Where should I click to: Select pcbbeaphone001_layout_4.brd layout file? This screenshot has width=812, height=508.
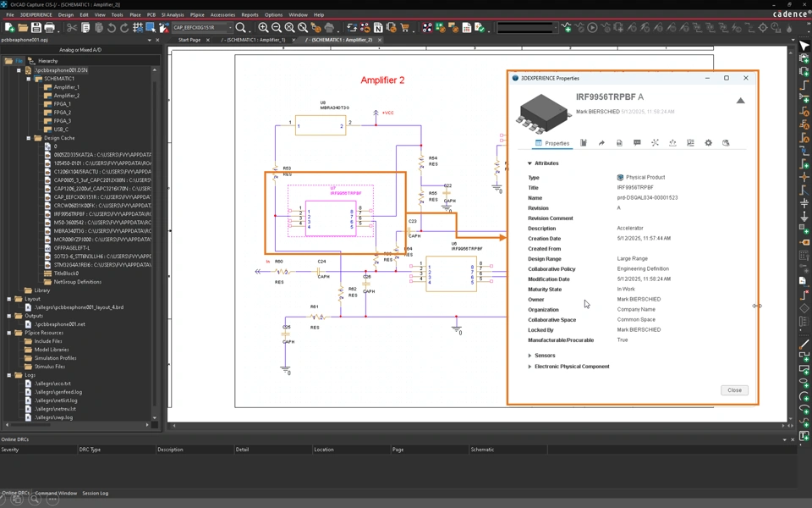[x=79, y=307]
